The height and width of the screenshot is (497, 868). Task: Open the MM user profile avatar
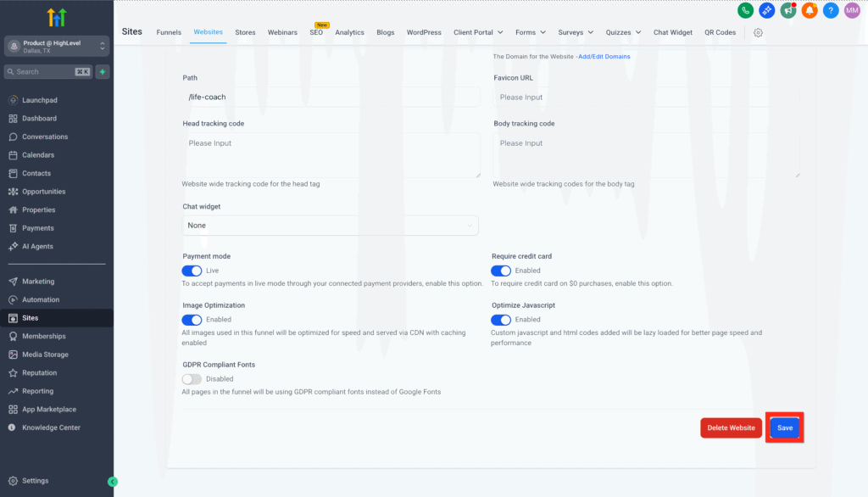[852, 10]
